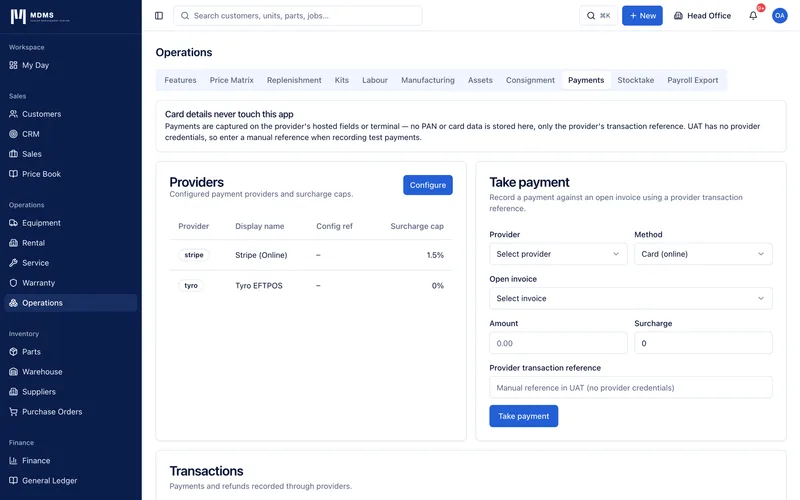This screenshot has height=500, width=800.
Task: Focus the global search field
Action: (297, 16)
